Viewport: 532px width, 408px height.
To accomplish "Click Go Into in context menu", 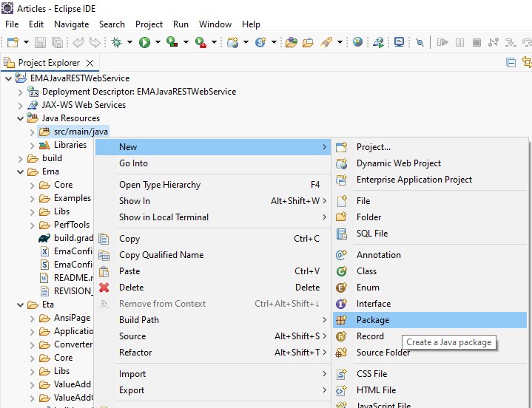I will (213, 163).
